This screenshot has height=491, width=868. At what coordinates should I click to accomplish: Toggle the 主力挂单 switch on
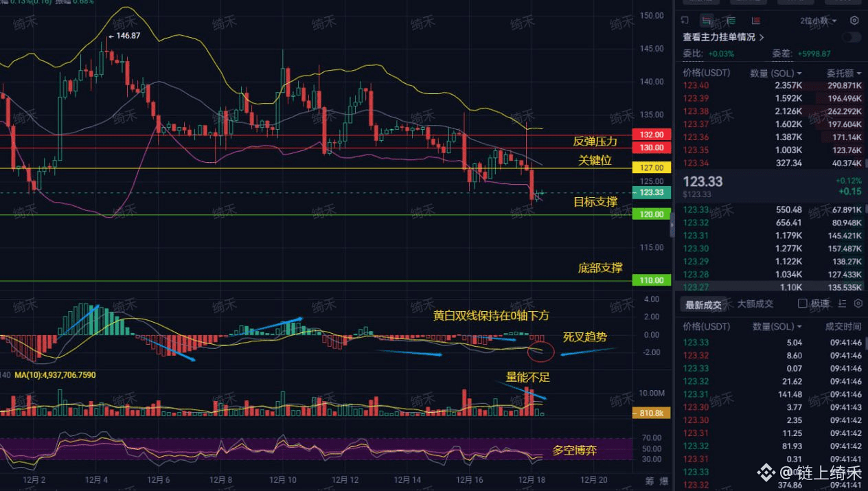852,37
